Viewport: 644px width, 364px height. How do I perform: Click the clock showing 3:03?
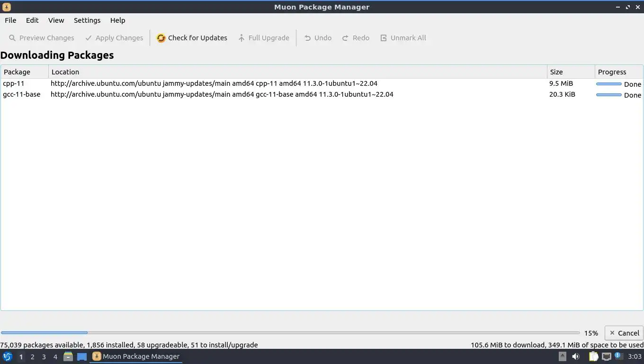coord(635,356)
